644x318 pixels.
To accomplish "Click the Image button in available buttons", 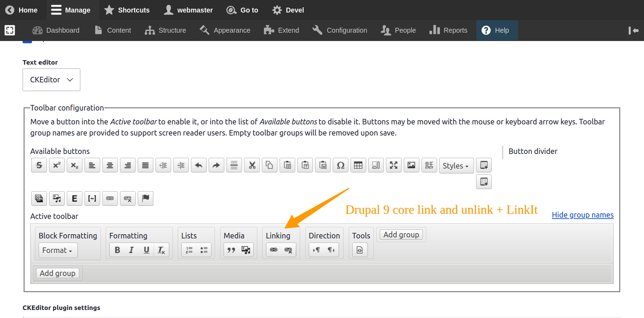I will tap(411, 165).
